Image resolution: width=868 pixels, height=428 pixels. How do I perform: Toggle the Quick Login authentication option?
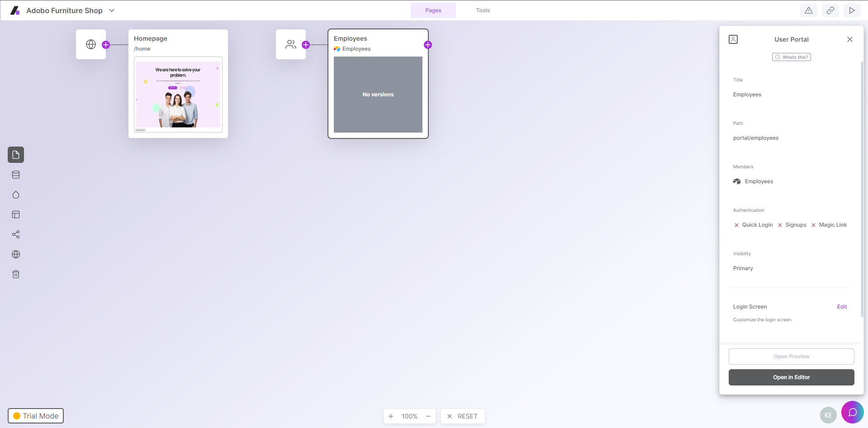tap(753, 225)
